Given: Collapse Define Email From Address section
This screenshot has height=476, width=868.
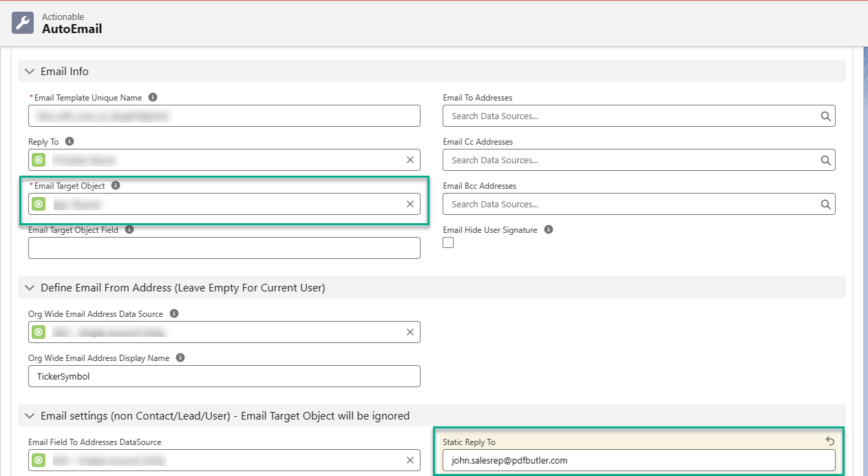Looking at the screenshot, I should (x=30, y=288).
